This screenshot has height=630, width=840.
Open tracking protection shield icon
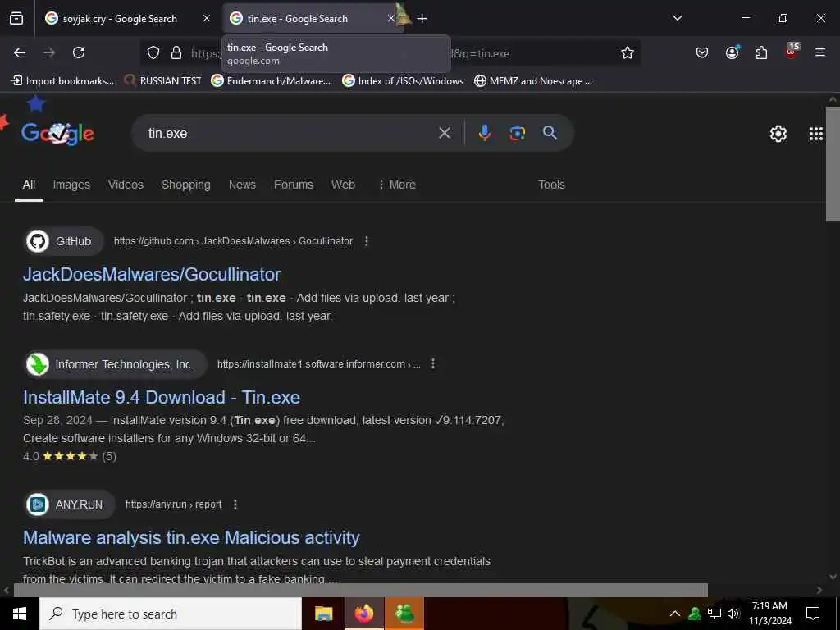pyautogui.click(x=153, y=52)
